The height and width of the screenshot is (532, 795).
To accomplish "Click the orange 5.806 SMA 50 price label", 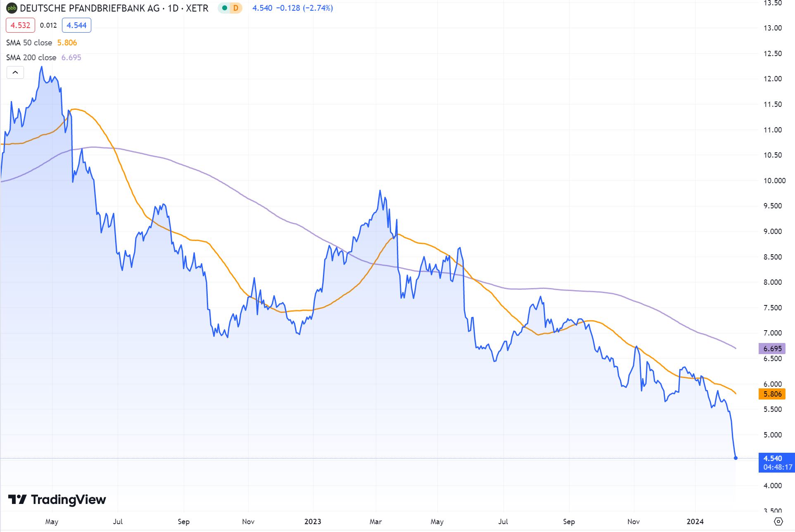I will tap(772, 394).
